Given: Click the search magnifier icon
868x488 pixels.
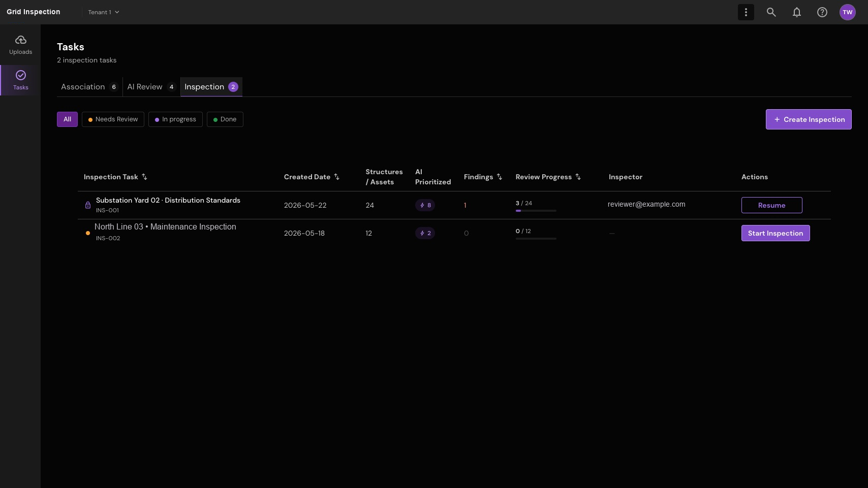Looking at the screenshot, I should [771, 12].
